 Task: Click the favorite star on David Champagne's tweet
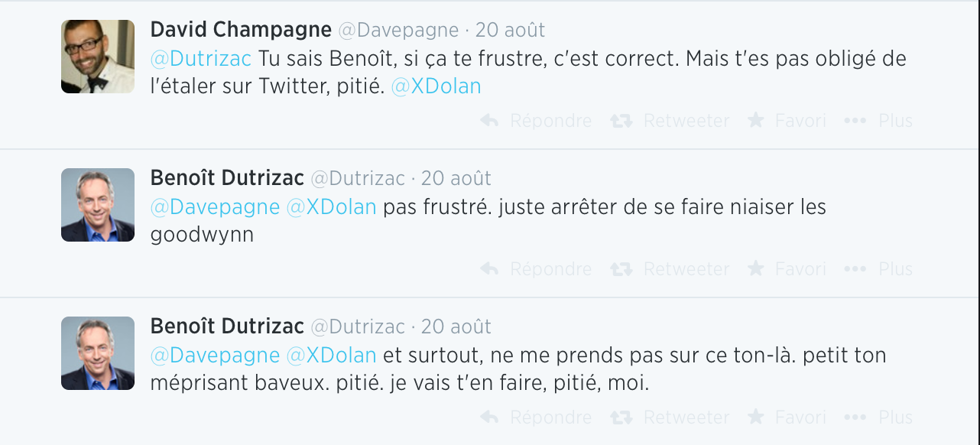[755, 120]
